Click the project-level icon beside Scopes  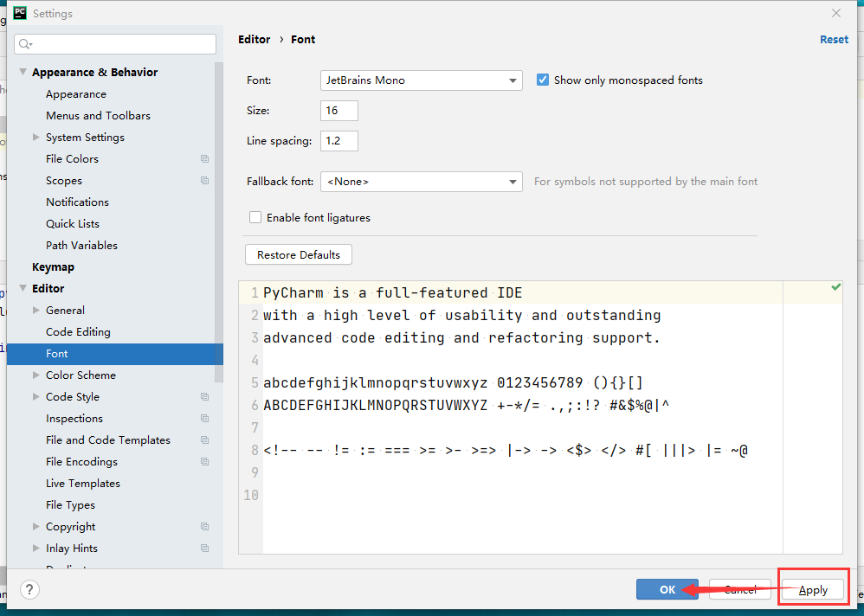tap(204, 181)
